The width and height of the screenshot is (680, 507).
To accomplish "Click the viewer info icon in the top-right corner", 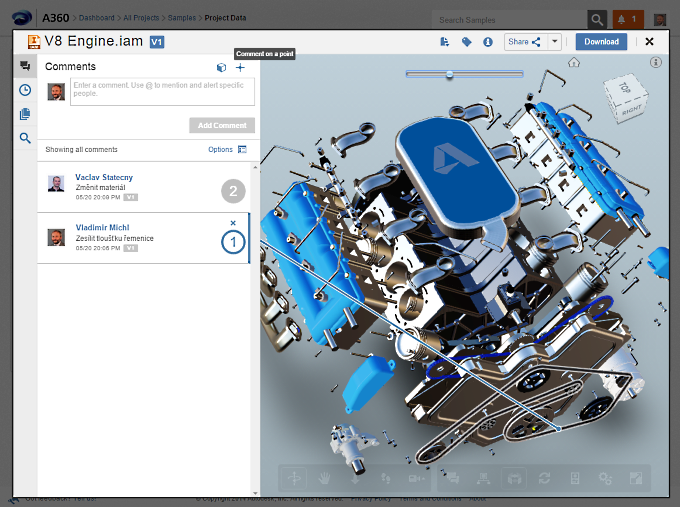I will [x=656, y=62].
